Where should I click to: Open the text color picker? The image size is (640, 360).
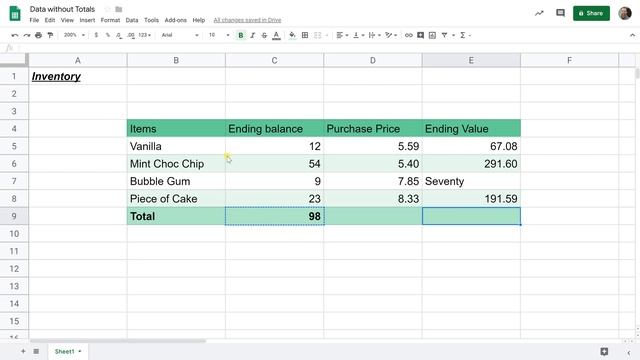coord(276,35)
